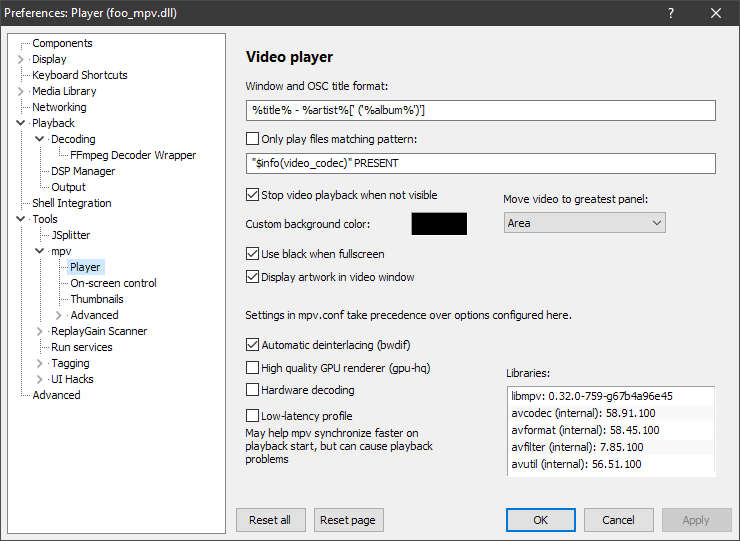Collapse the Playback tree node
The height and width of the screenshot is (541, 740).
(21, 123)
